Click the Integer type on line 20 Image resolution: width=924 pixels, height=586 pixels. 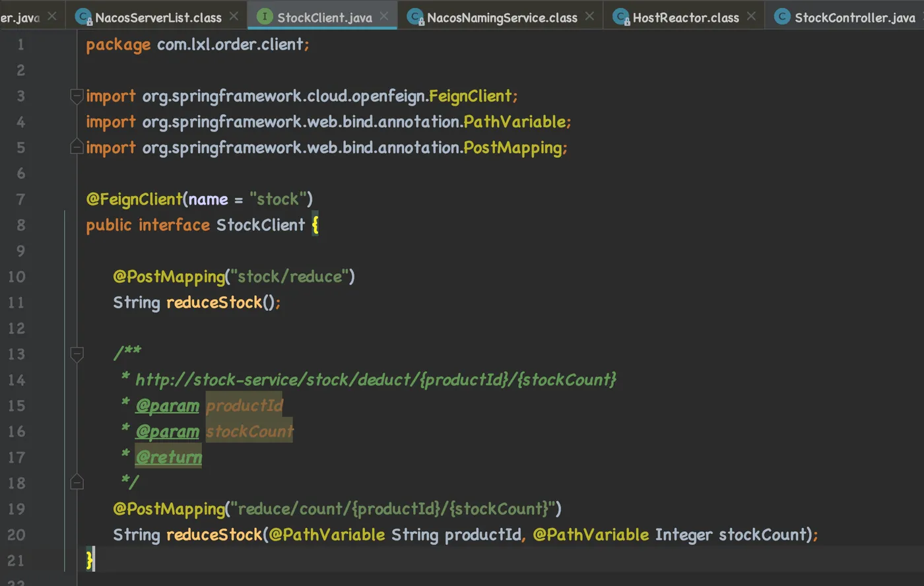683,535
